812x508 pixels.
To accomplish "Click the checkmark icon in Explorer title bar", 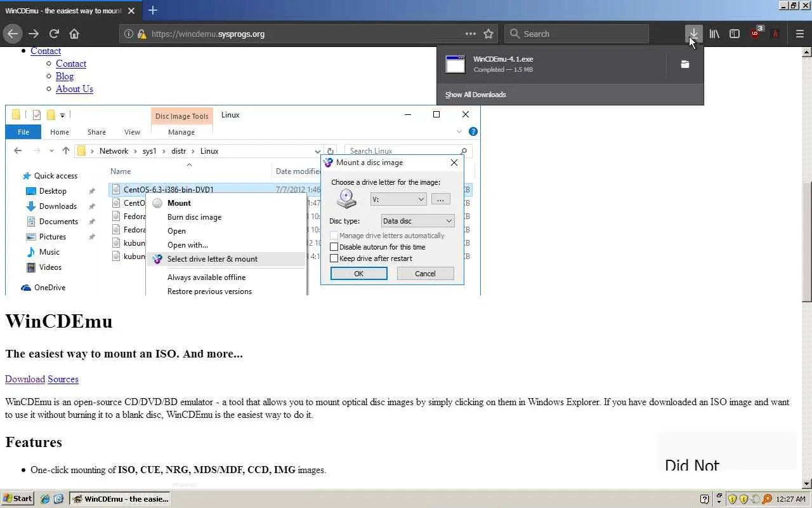I will (x=37, y=115).
